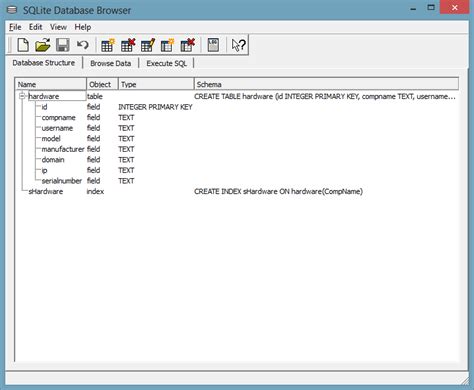474x390 pixels.
Task: Click the INTEGER PRIMARY KEY type cell
Action: (x=155, y=107)
